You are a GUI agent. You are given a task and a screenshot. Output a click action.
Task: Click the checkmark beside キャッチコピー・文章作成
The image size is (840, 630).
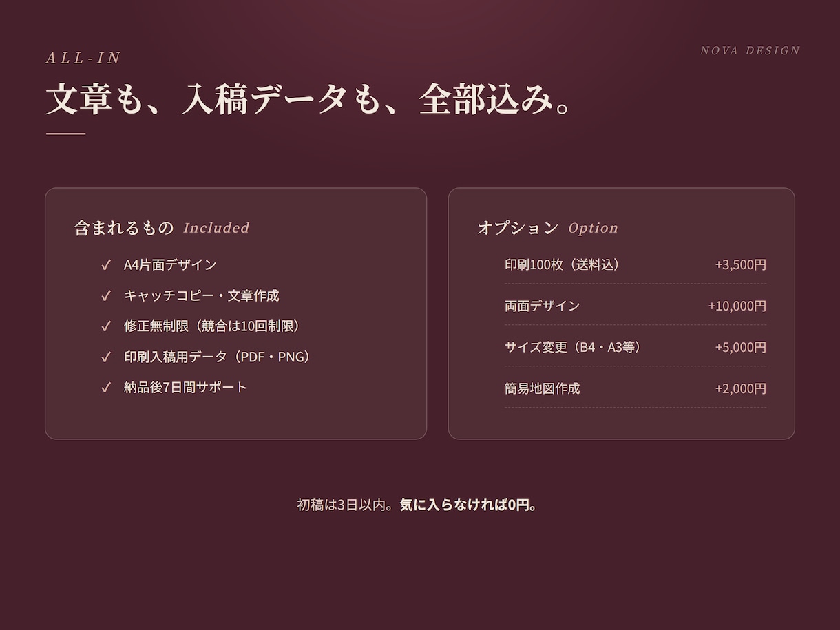pos(106,296)
